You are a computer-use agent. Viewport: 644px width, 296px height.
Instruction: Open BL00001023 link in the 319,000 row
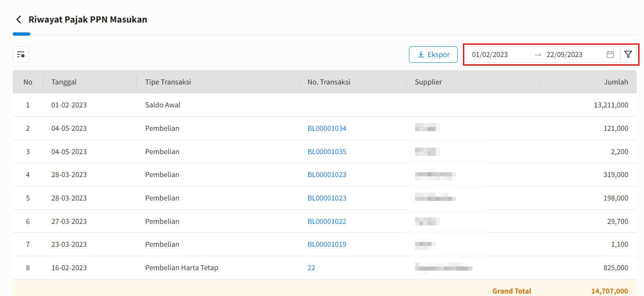point(327,175)
